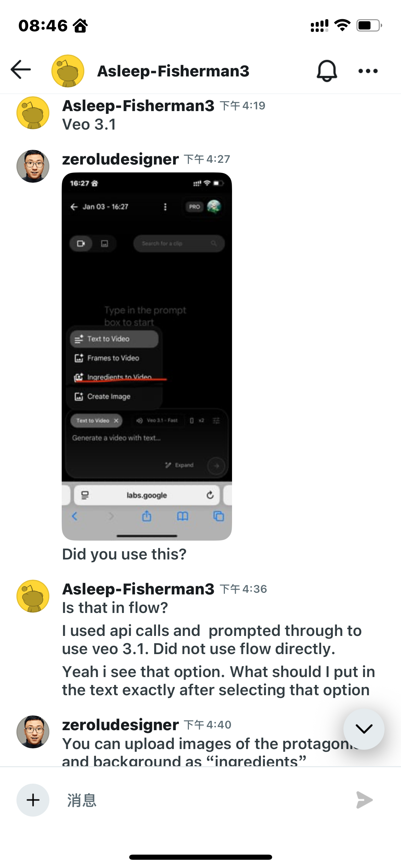Tap Asleep-Fisherman3 avatar beside Veo 3.1 message

pos(33,113)
